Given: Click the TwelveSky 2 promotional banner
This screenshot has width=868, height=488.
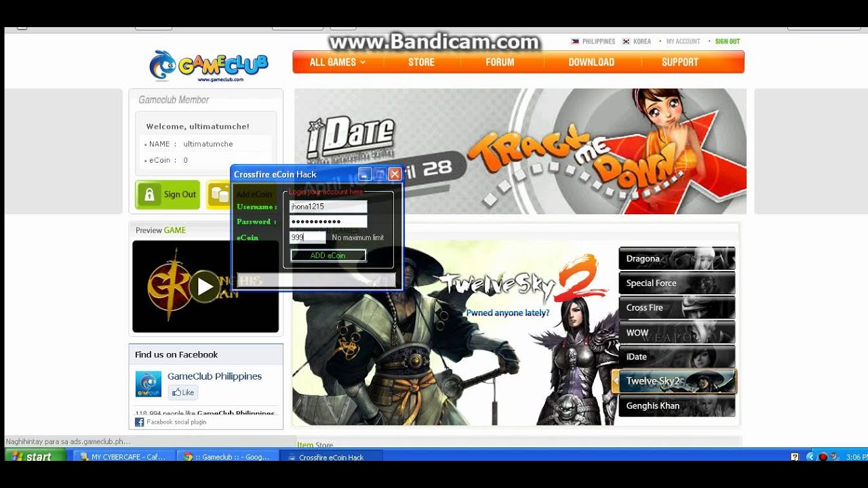Looking at the screenshot, I should point(454,333).
